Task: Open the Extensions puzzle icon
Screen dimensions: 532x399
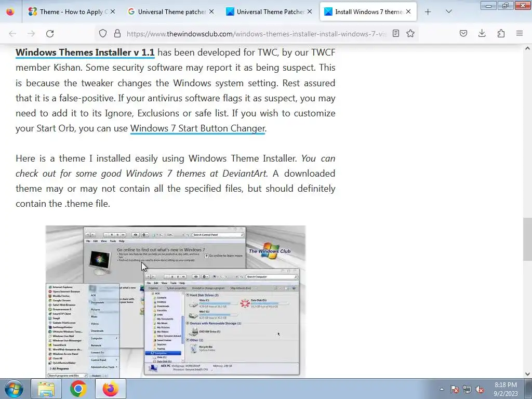Action: [x=501, y=33]
